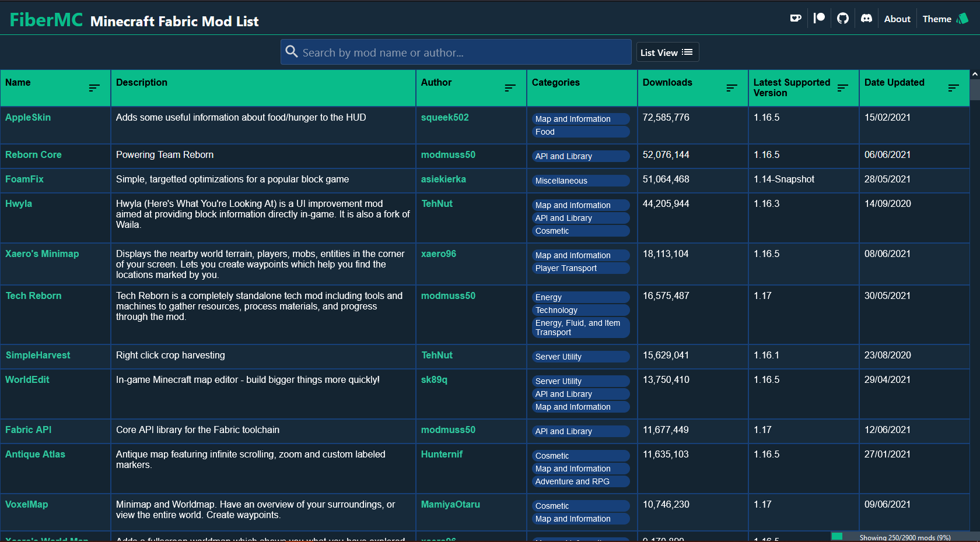Sort by Downloads column icon
Viewport: 980px width, 542px height.
pos(731,88)
